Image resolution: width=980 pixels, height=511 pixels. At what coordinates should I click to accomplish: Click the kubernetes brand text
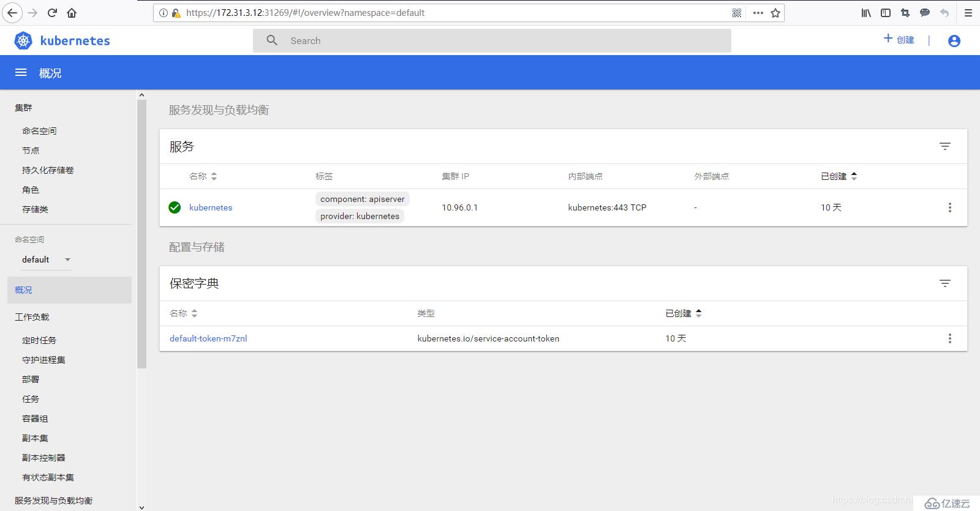click(75, 41)
